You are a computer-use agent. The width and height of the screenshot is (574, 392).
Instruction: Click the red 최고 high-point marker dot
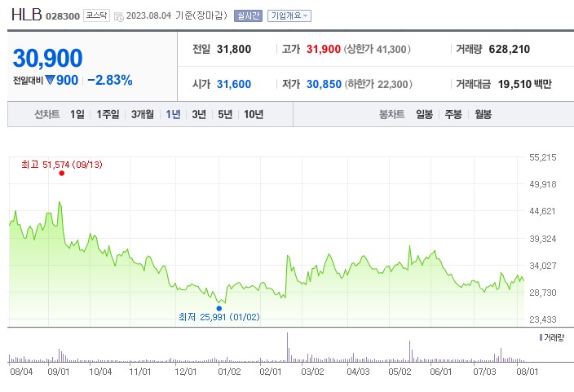click(x=61, y=173)
